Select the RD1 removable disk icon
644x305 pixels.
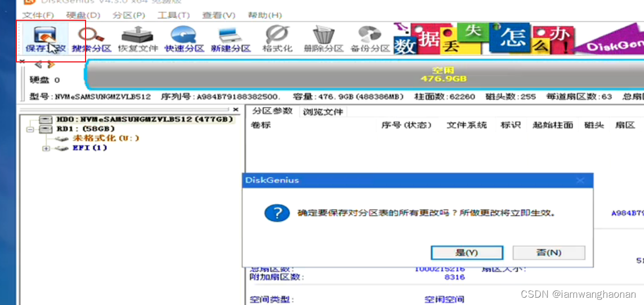click(46, 129)
